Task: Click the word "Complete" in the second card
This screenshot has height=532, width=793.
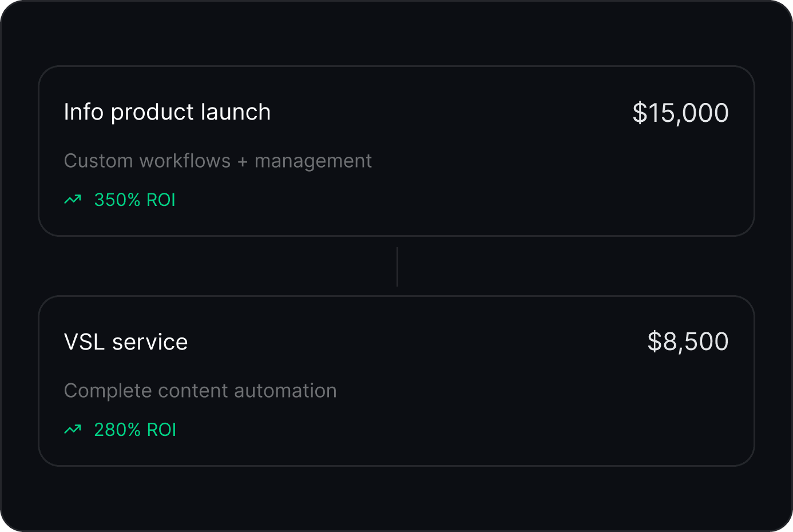Action: 108,391
